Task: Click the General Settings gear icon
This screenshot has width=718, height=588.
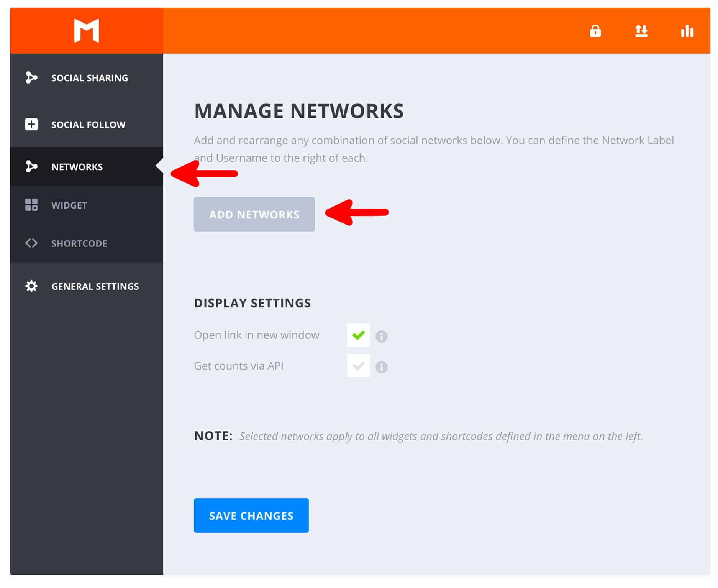Action: click(31, 286)
